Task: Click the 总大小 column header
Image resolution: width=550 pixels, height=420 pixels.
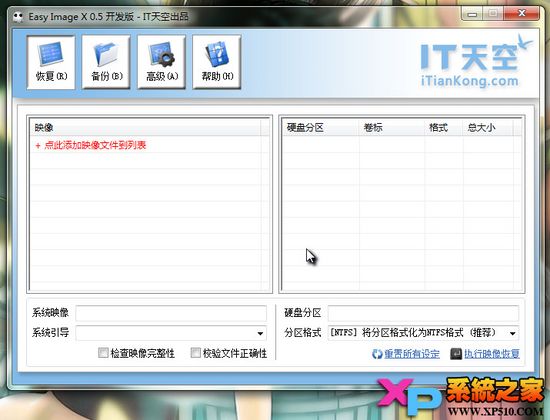Action: click(488, 128)
